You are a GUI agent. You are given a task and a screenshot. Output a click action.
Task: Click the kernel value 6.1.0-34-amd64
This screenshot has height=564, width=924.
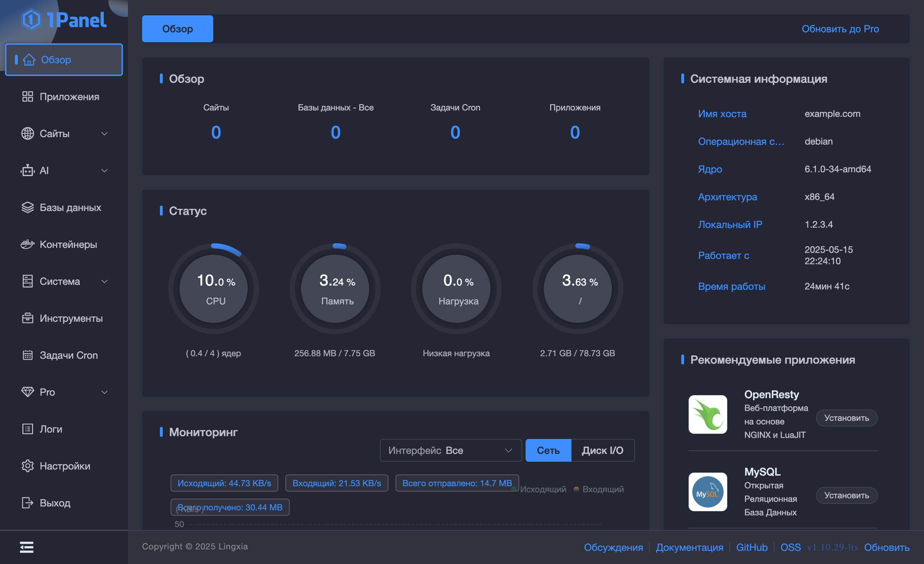[838, 169]
